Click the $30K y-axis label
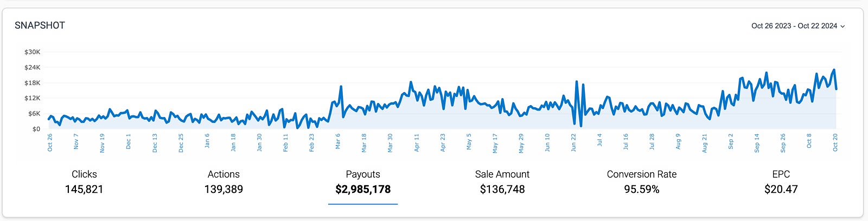Screen dimensions: 868x221 coord(33,52)
